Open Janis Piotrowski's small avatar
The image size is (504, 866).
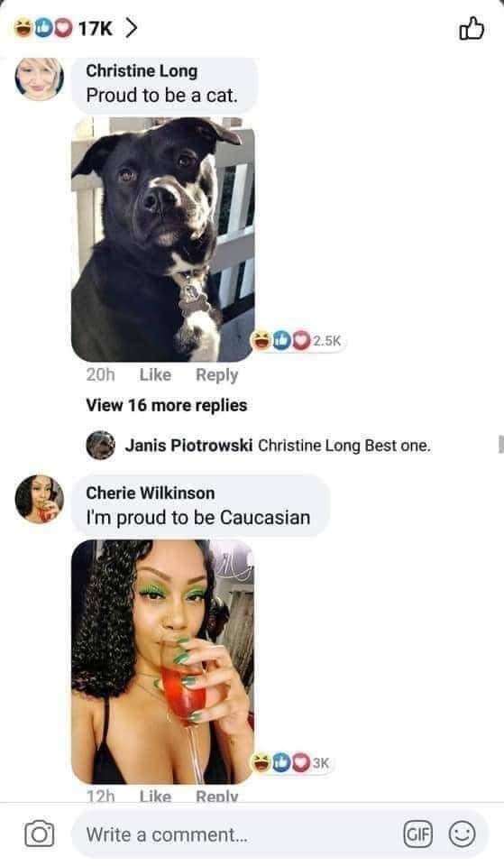100,445
